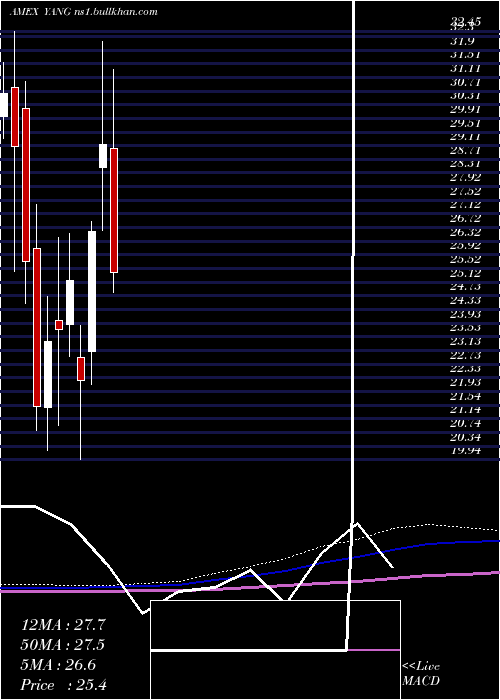Click the 31.9 price axis label
This screenshot has height=700, width=500.
tap(462, 42)
